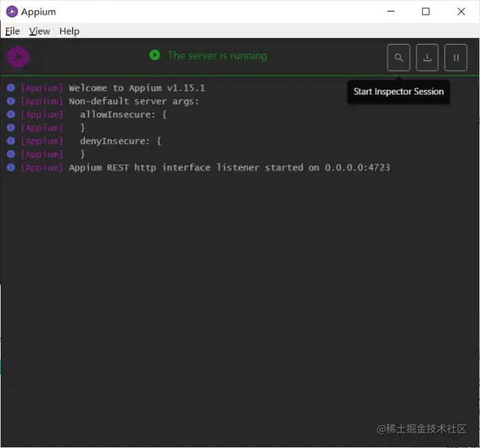Screen dimensions: 480x448
Task: Close the Appium window
Action: tap(461, 11)
